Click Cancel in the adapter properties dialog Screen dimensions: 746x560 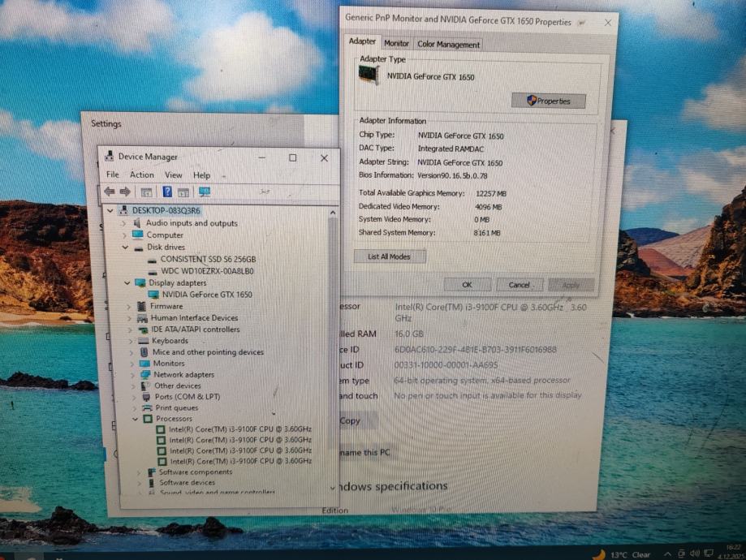click(x=520, y=285)
